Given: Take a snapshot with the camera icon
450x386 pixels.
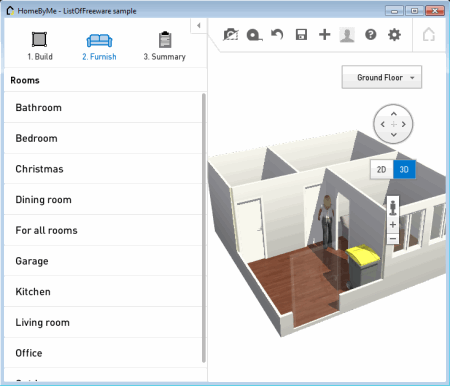Looking at the screenshot, I should [231, 35].
